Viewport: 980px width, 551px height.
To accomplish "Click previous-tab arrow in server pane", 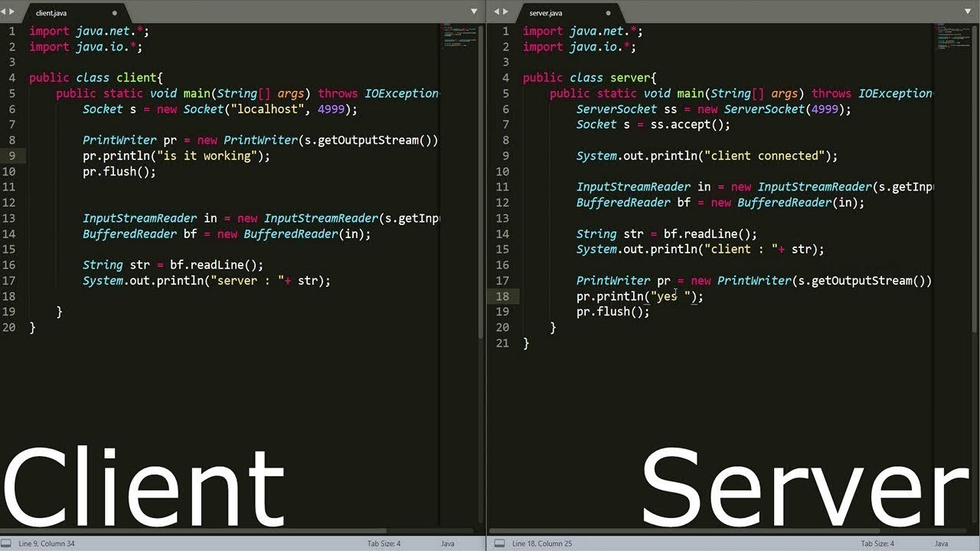I will coord(497,12).
